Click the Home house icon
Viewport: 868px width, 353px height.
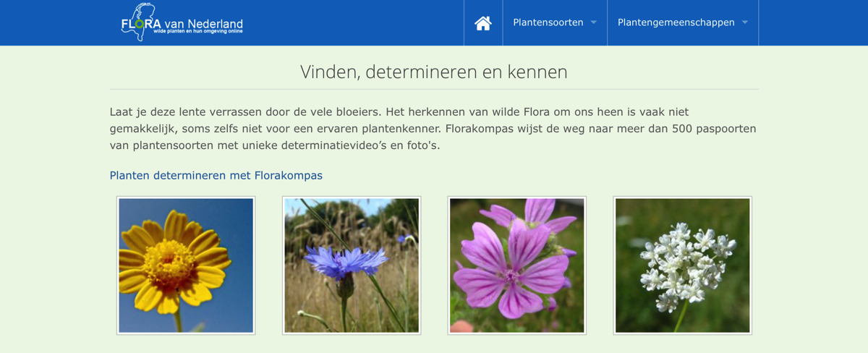pos(482,23)
